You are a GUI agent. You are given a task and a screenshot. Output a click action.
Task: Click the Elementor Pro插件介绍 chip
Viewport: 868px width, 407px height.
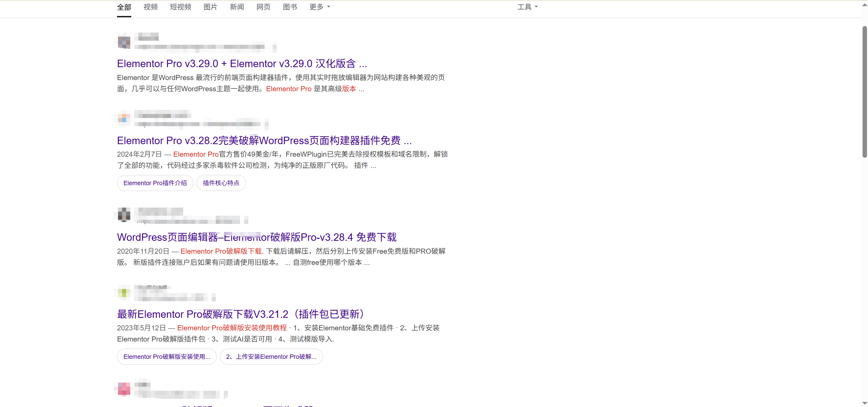[155, 183]
